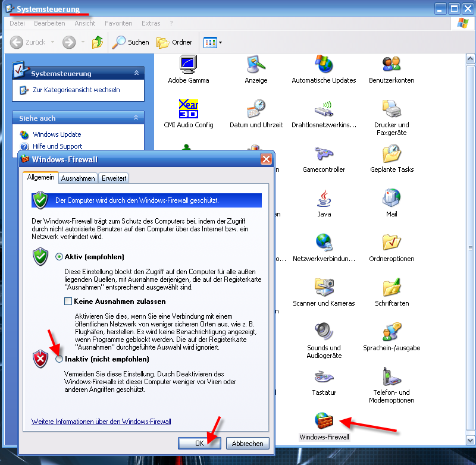Open the Extras menu
The height and width of the screenshot is (465, 476).
point(151,23)
